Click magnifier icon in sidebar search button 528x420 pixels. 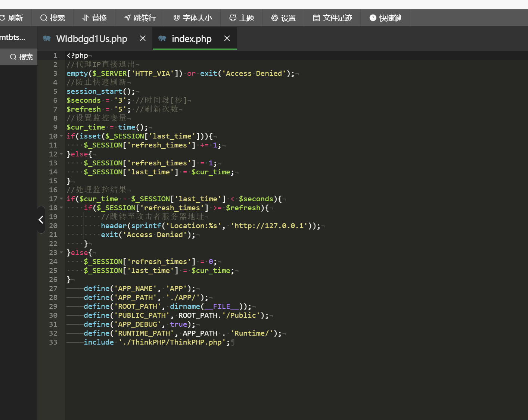point(13,57)
